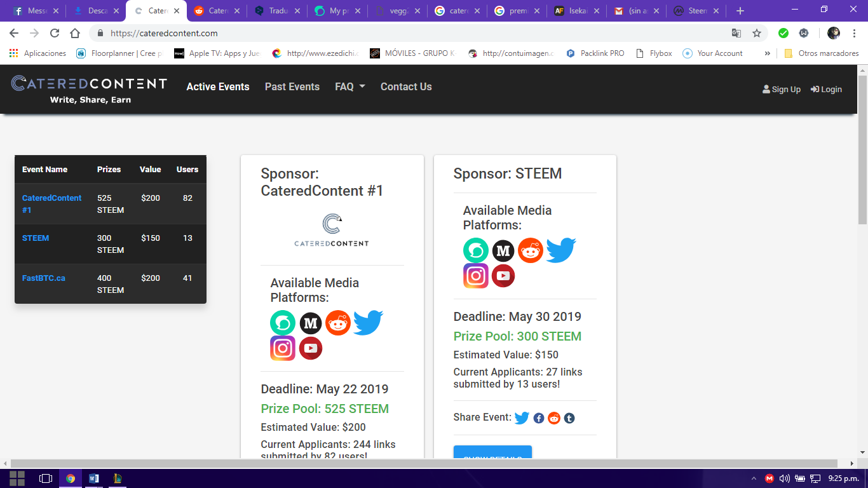
Task: Click the Reddit icon in the CateredContent #1 card
Action: click(x=338, y=323)
